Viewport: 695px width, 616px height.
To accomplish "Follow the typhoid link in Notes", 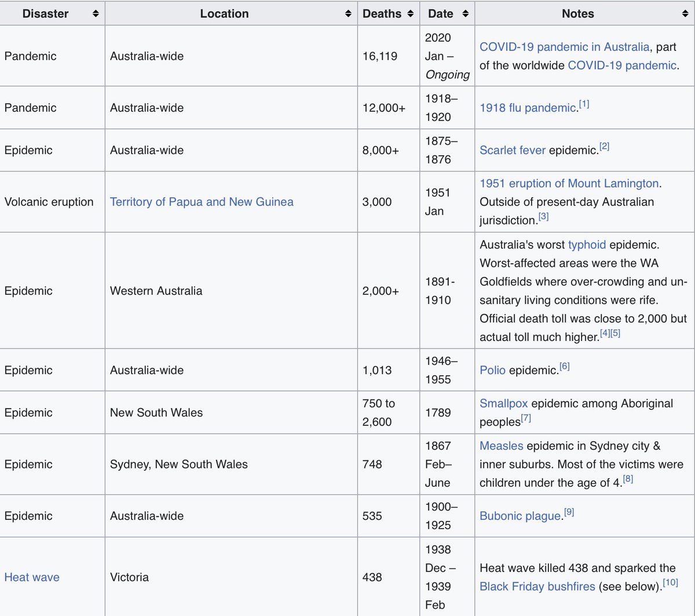I will [x=587, y=245].
